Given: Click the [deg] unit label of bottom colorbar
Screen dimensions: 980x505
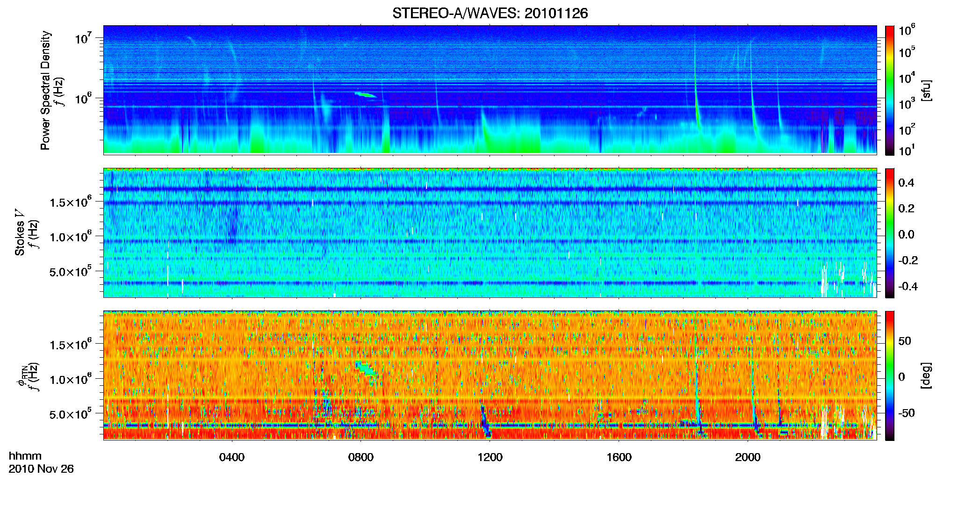Looking at the screenshot, I should point(926,375).
